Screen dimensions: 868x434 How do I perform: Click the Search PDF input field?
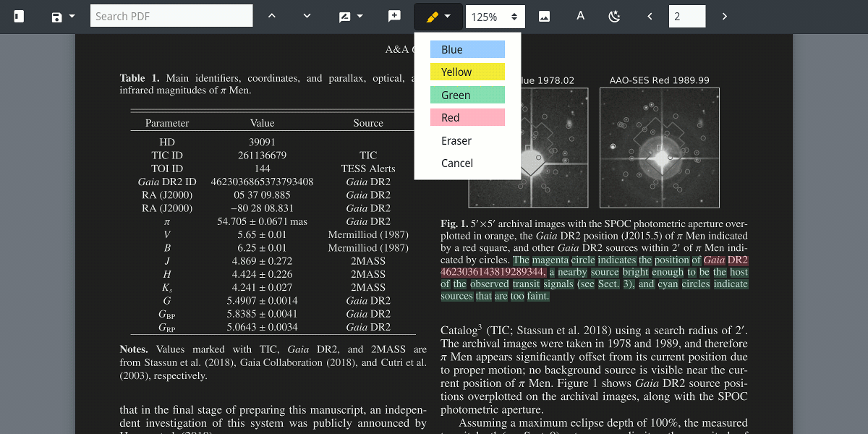click(x=171, y=16)
